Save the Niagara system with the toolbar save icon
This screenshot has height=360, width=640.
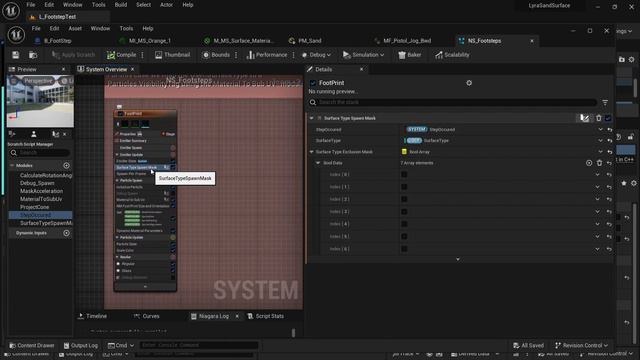tap(16, 55)
